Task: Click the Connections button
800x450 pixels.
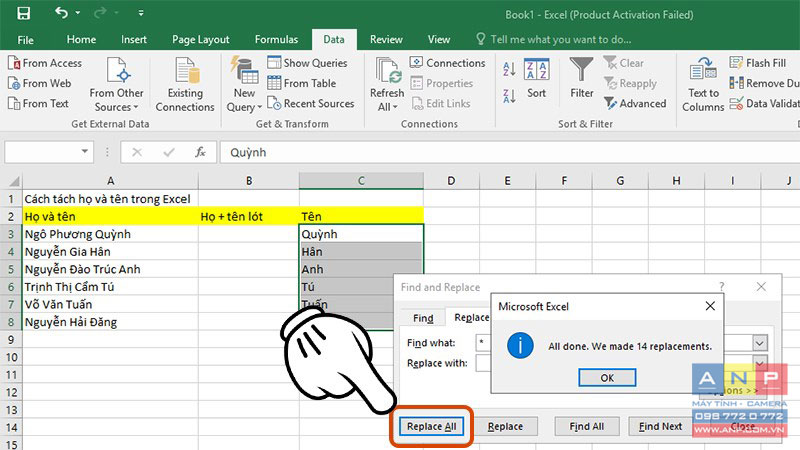Action: (447, 63)
